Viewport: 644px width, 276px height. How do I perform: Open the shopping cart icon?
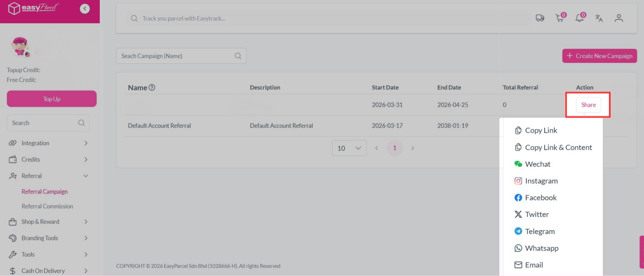pos(560,18)
